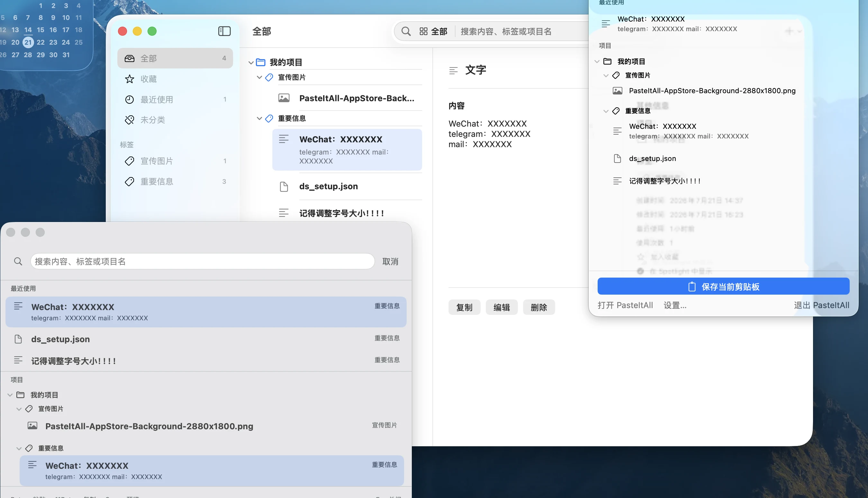Click the tag icon next to 宣传图片 in main list

(x=269, y=77)
